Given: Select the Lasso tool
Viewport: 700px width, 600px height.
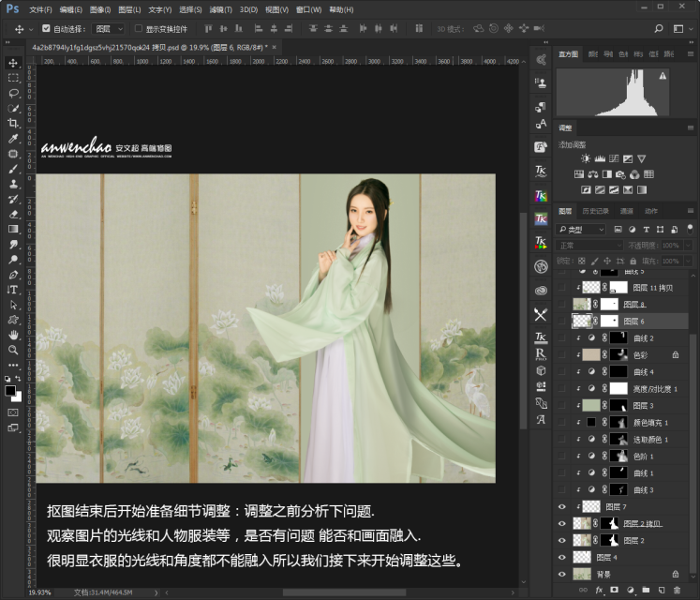Looking at the screenshot, I should click(x=13, y=93).
